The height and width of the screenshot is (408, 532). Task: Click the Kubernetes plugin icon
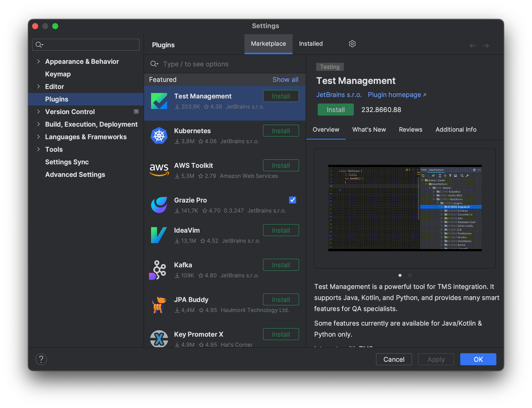[x=159, y=136]
